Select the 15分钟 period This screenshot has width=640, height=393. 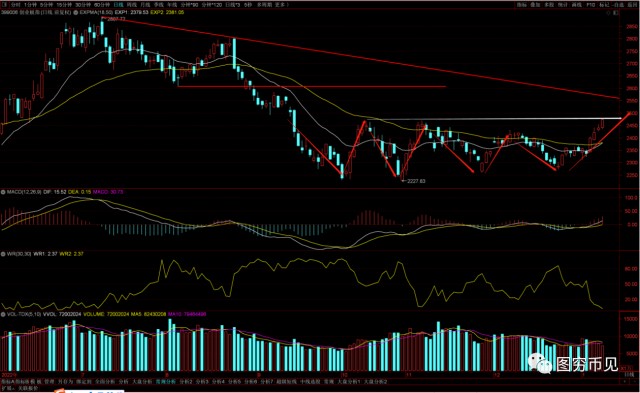64,4
